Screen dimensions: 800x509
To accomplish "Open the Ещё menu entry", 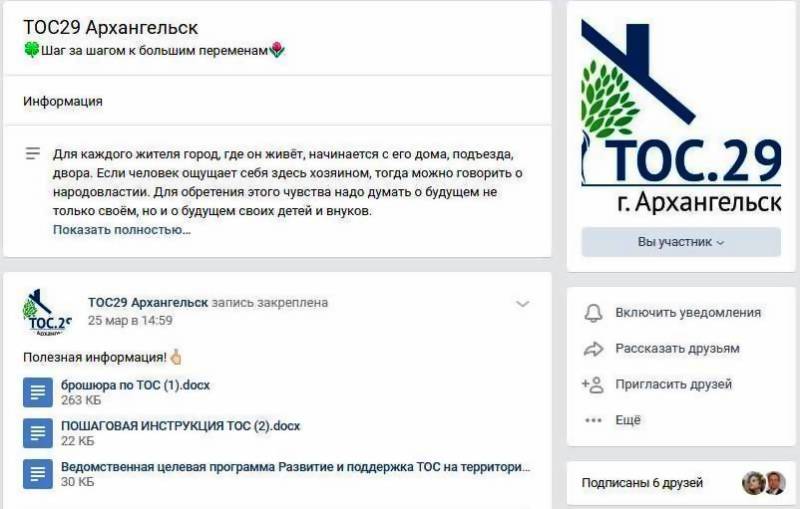I will point(628,420).
